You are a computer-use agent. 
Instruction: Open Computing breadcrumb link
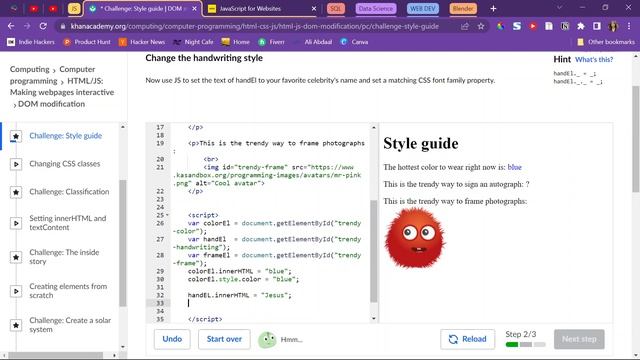pos(29,69)
